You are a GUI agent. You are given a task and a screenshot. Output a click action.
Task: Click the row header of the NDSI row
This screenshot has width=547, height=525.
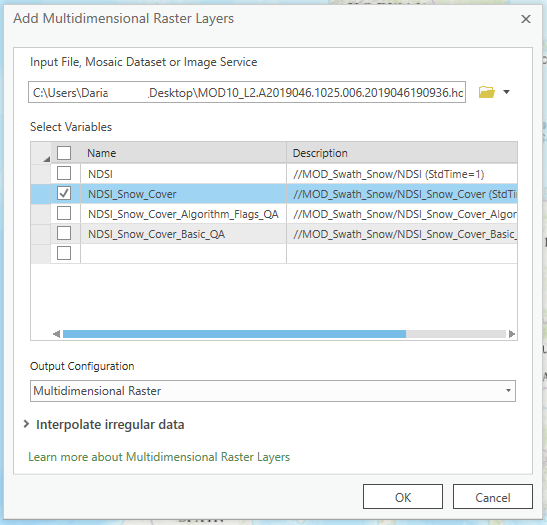tap(41, 174)
